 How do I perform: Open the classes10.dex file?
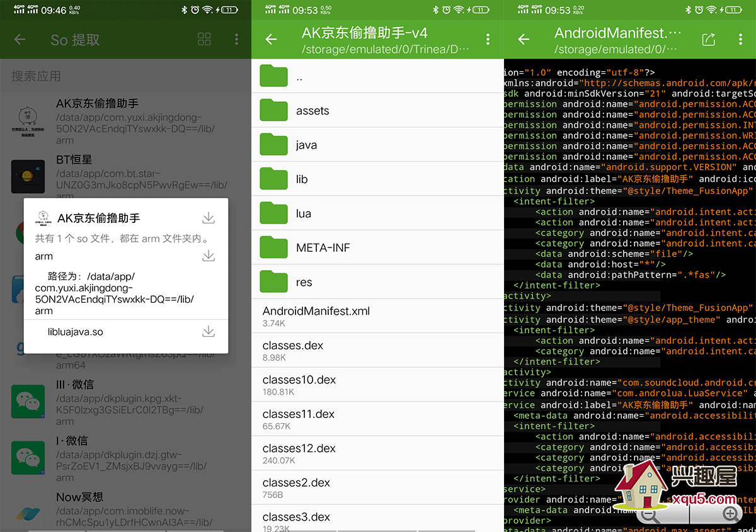pyautogui.click(x=378, y=385)
